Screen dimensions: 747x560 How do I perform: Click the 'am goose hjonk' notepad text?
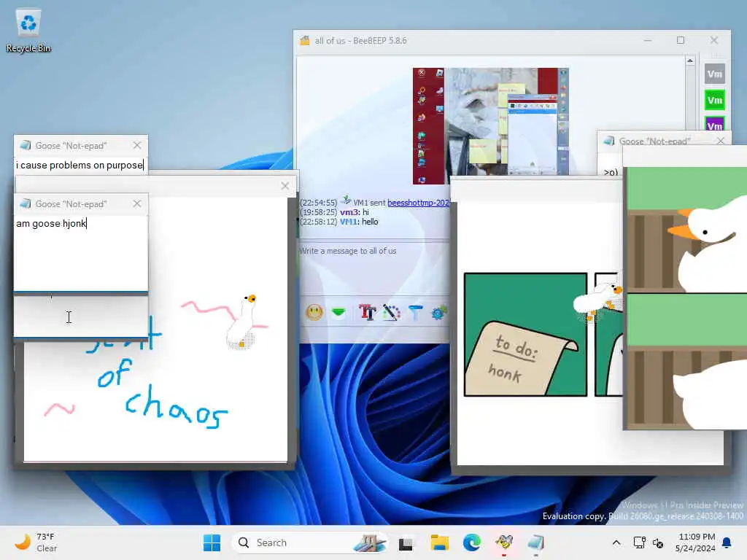(x=51, y=223)
